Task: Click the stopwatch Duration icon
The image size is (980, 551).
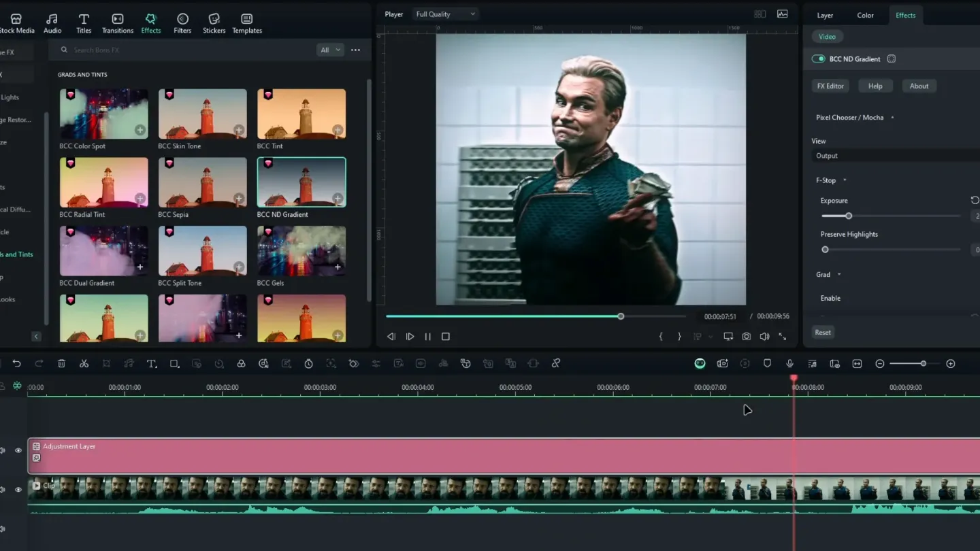Action: 308,364
